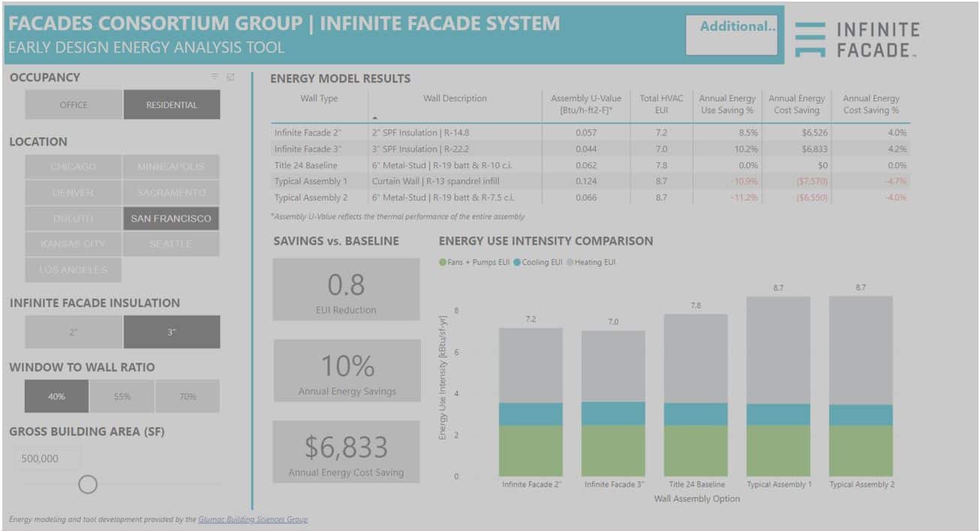Viewport: 980px width, 531px height.
Task: Choose Duluth location
Action: tap(74, 219)
